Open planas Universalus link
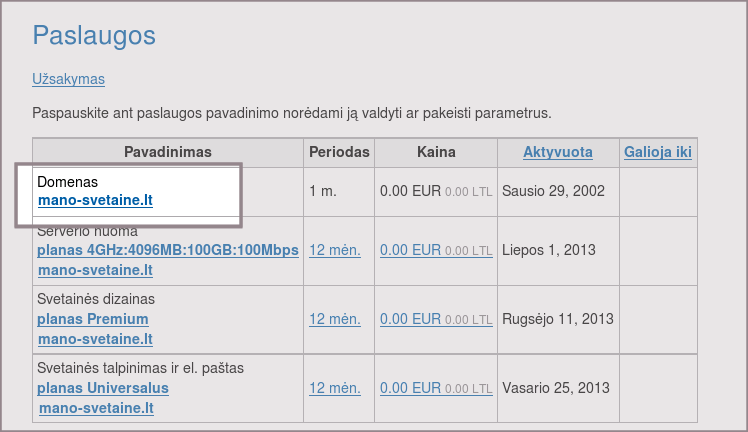Image resolution: width=748 pixels, height=432 pixels. [103, 388]
